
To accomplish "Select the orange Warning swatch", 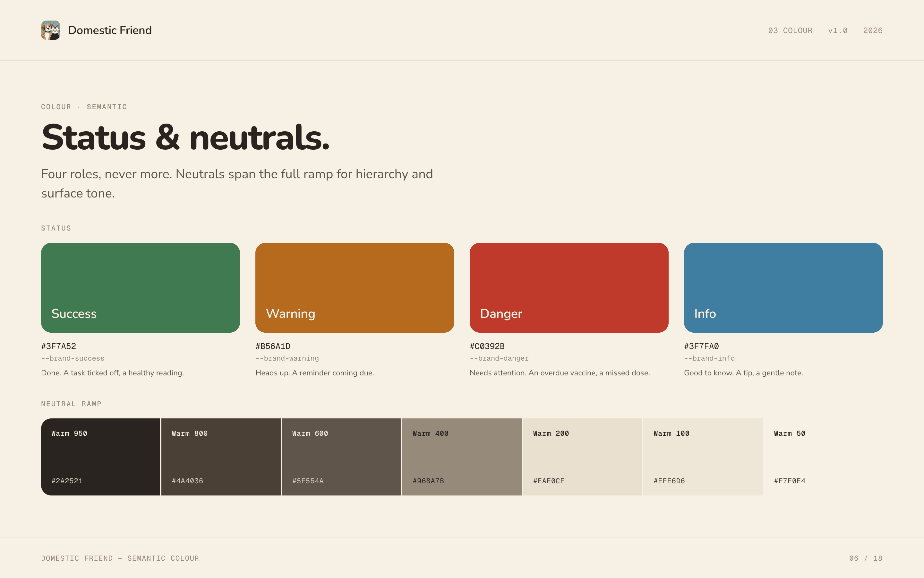I will click(355, 287).
